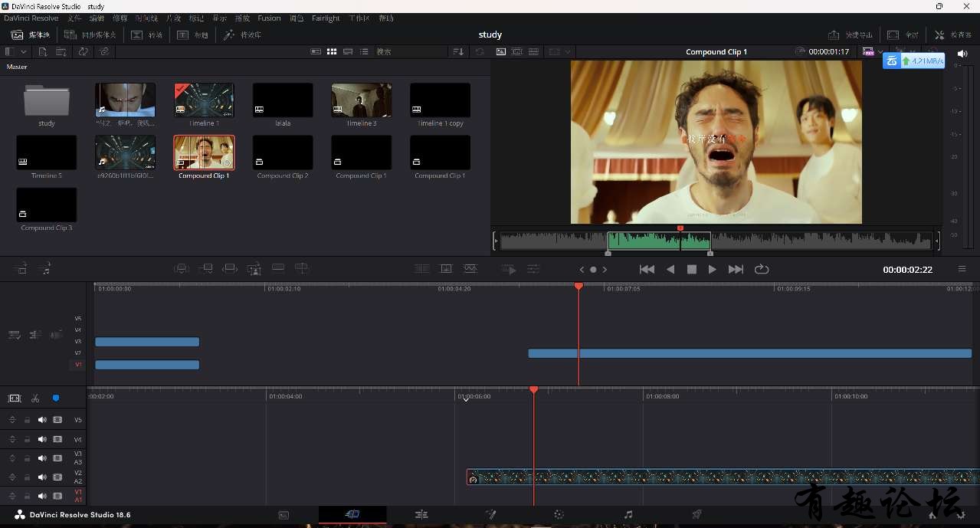Switch to the Fairlight page
The width and height of the screenshot is (980, 528).
pyautogui.click(x=628, y=515)
